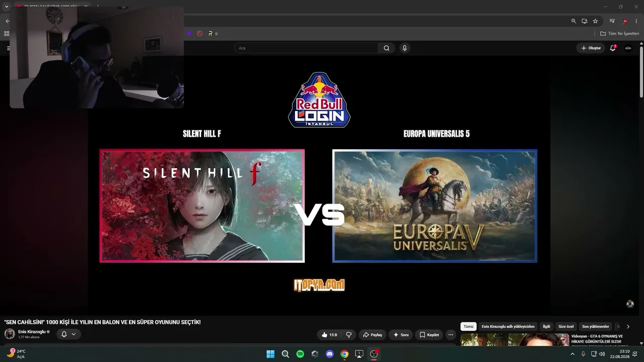Click the page vertical scrollbar
This screenshot has height=362, width=644.
pyautogui.click(x=641, y=72)
